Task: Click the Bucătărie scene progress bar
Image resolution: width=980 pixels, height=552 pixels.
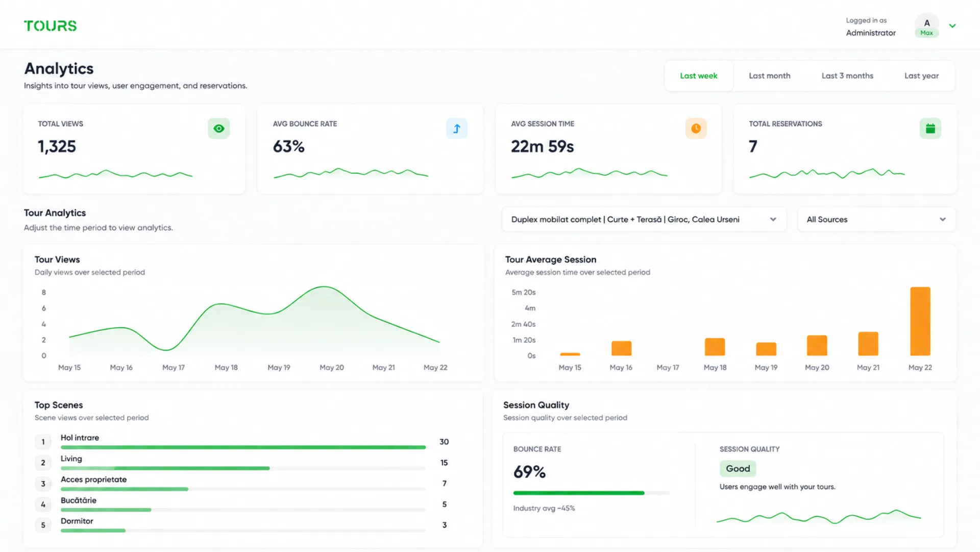Action: tap(243, 510)
